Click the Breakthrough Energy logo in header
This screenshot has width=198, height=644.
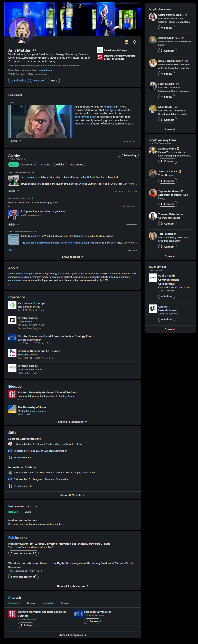point(100,50)
